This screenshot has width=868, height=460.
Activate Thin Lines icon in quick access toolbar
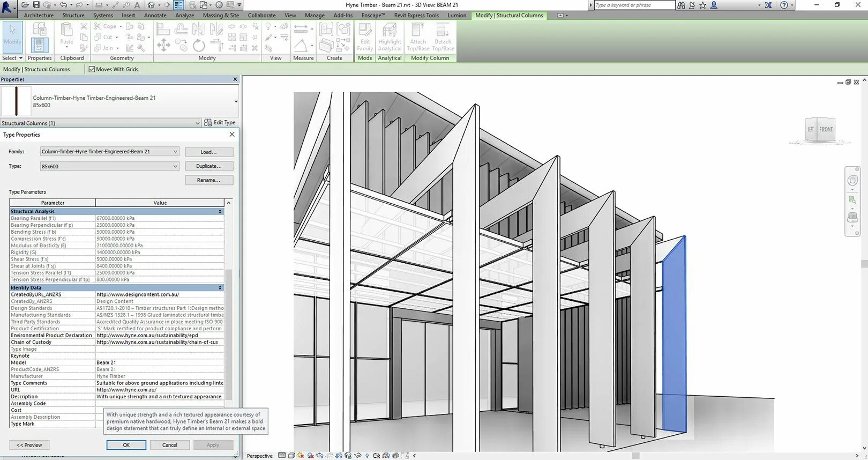[x=178, y=5]
